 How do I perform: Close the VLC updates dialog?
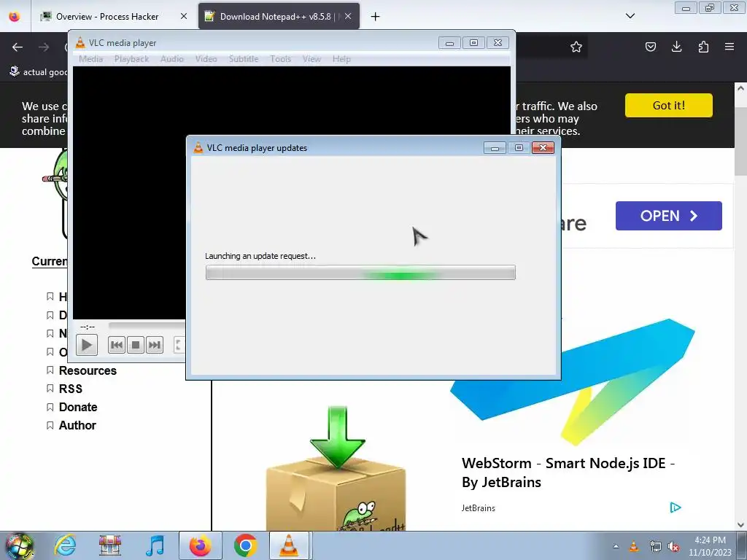pos(543,147)
